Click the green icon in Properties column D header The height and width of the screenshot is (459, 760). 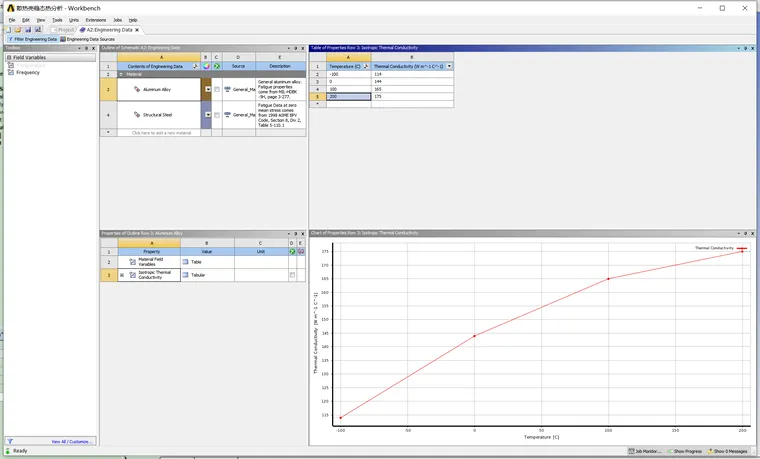(292, 252)
